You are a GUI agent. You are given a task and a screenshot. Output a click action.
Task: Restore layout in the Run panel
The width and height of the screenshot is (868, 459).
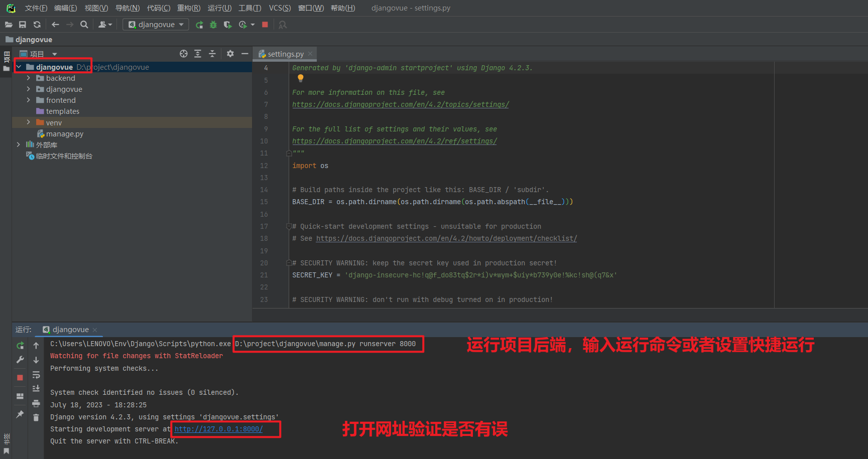coord(20,396)
